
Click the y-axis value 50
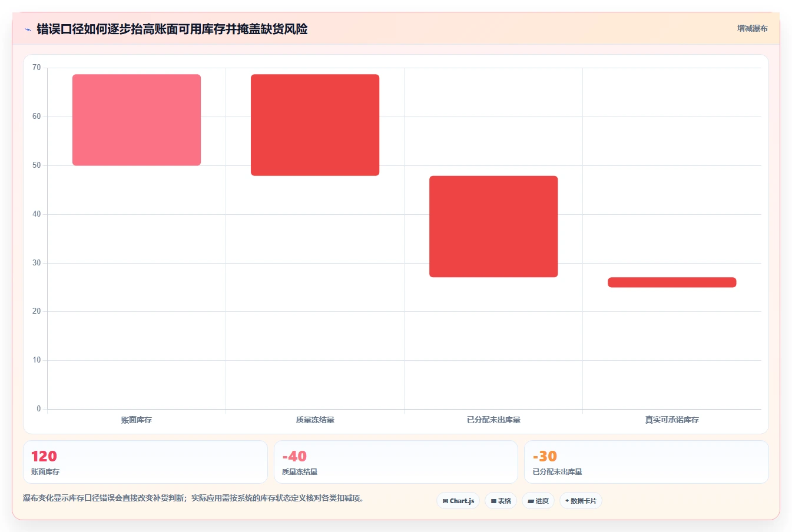tap(37, 165)
